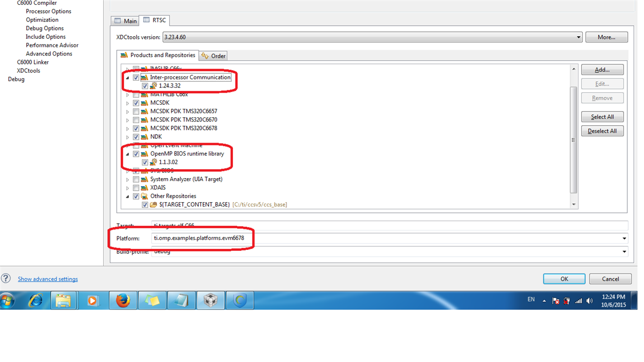This screenshot has width=644, height=362.
Task: Confirm with the OK button
Action: click(564, 279)
